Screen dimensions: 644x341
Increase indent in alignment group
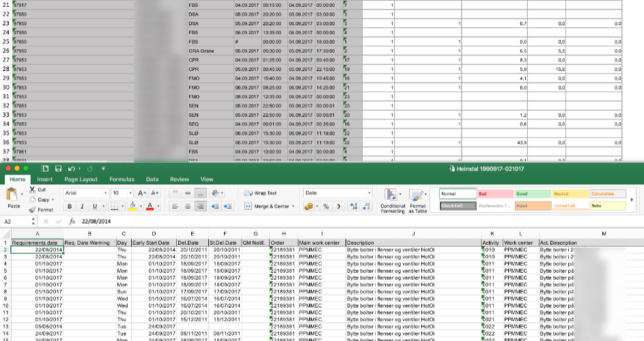point(227,206)
